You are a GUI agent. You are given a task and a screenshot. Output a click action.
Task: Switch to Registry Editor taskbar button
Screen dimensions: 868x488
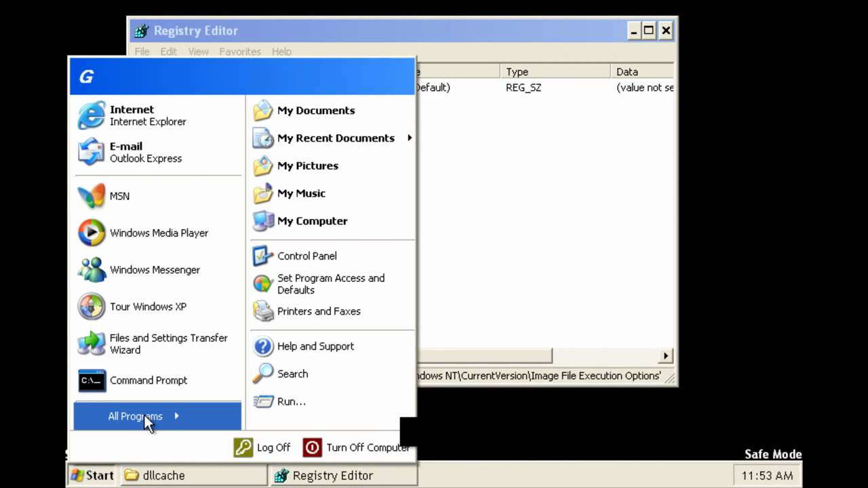coord(343,475)
